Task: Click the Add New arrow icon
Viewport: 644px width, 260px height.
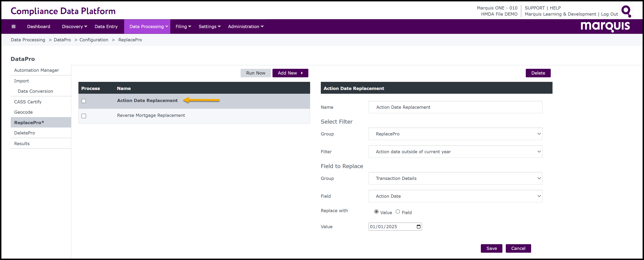Action: 302,73
